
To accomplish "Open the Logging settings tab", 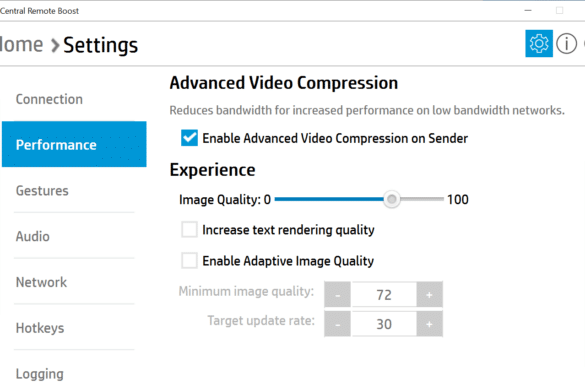I will pyautogui.click(x=40, y=374).
